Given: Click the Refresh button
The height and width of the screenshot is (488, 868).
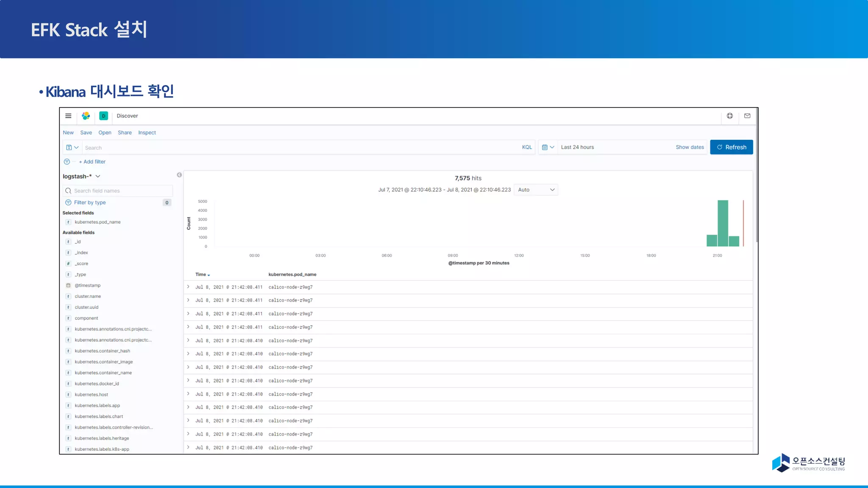Looking at the screenshot, I should click(731, 147).
